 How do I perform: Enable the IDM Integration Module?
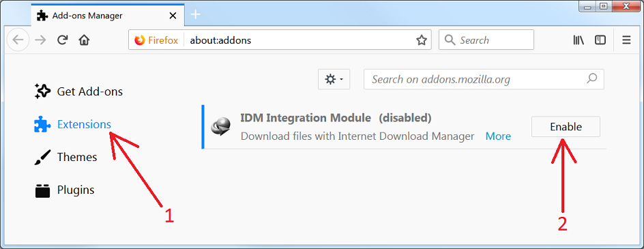click(x=566, y=127)
